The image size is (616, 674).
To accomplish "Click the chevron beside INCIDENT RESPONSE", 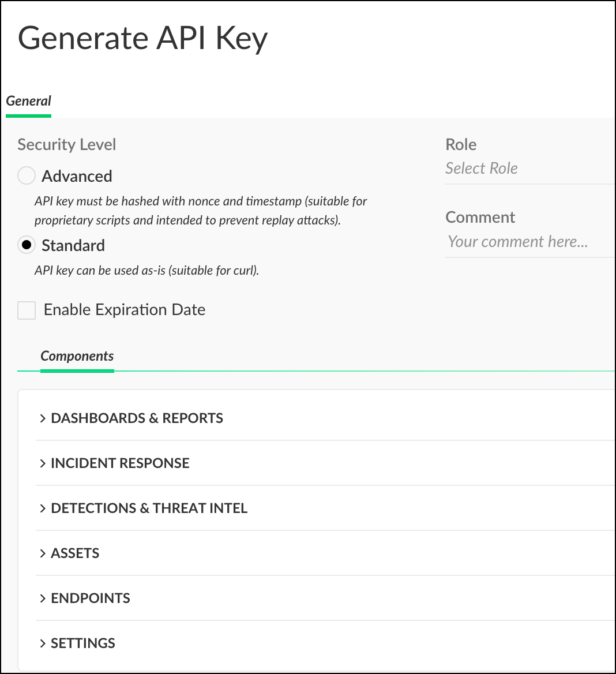I will 43,463.
